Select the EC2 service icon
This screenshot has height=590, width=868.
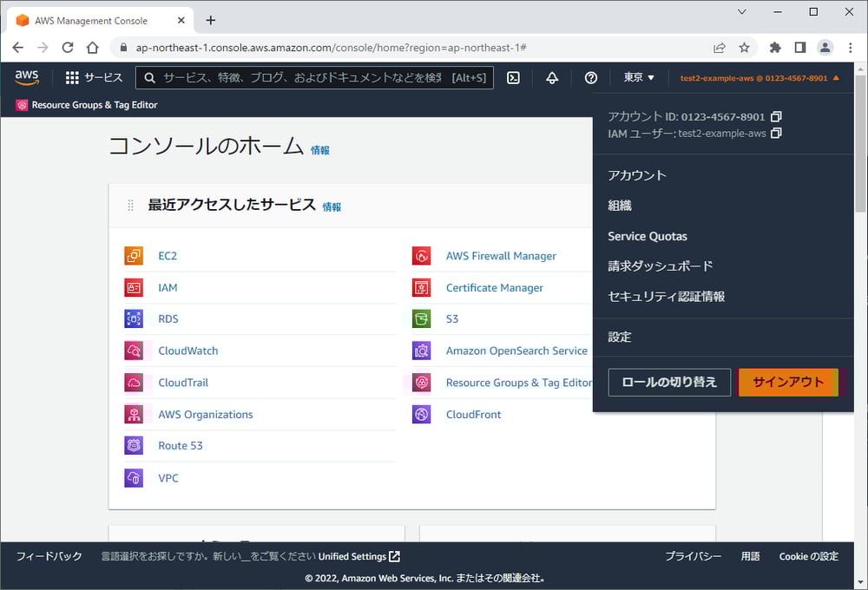pos(134,256)
